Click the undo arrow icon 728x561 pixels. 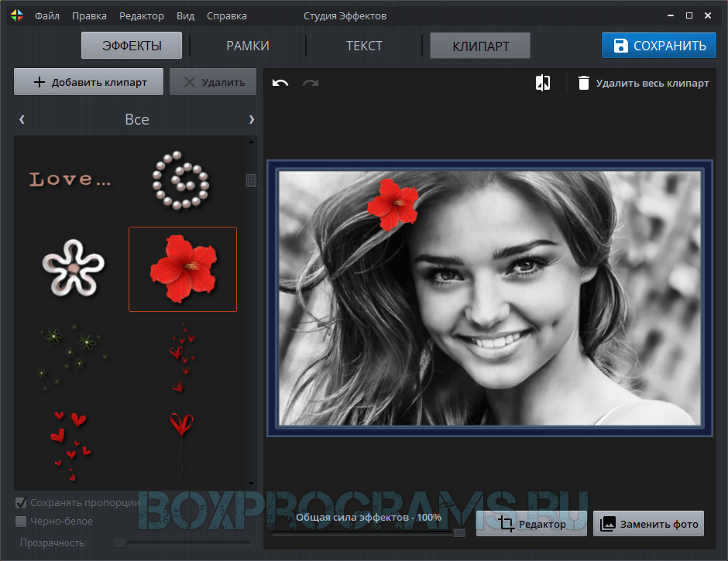pos(280,83)
